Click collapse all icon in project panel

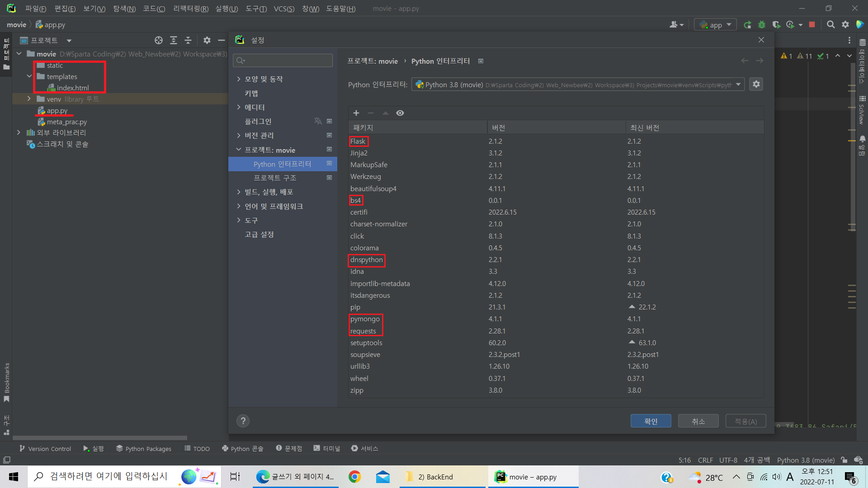pyautogui.click(x=188, y=40)
